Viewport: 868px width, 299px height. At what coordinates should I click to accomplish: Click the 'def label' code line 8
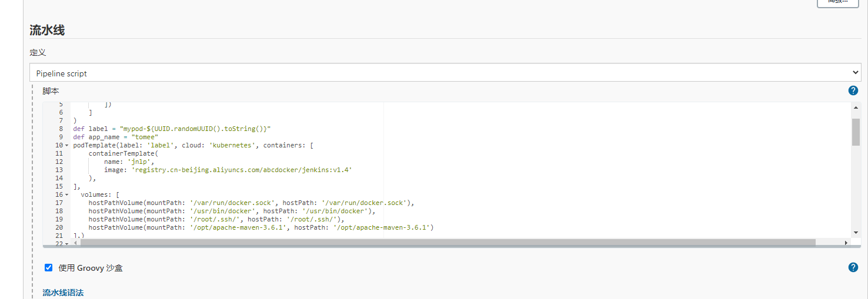coord(172,129)
